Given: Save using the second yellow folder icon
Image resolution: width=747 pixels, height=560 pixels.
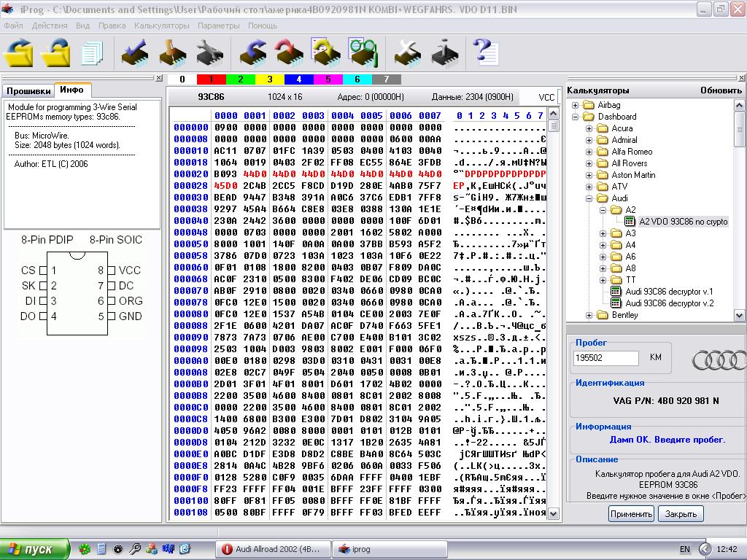Looking at the screenshot, I should point(56,52).
